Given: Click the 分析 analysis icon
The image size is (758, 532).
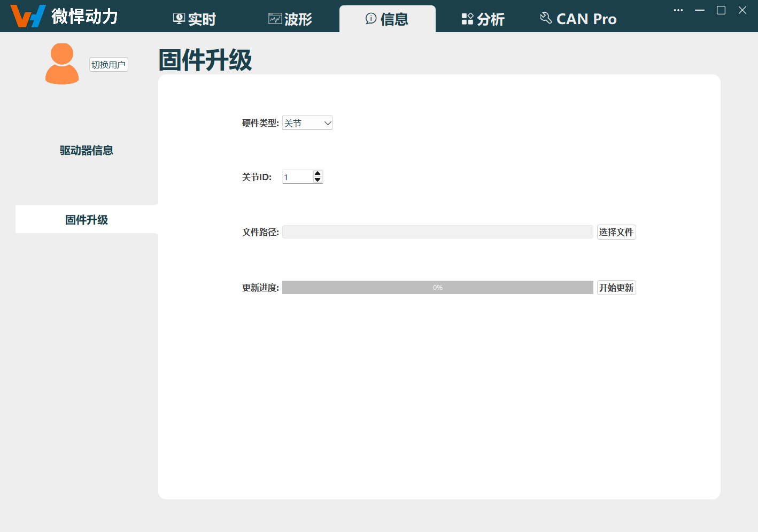Looking at the screenshot, I should pyautogui.click(x=467, y=18).
